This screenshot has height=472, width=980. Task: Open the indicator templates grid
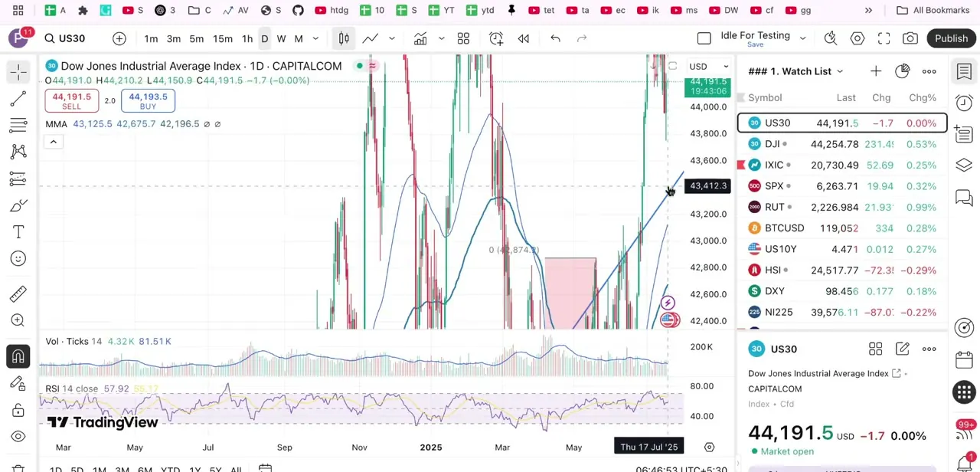(463, 38)
